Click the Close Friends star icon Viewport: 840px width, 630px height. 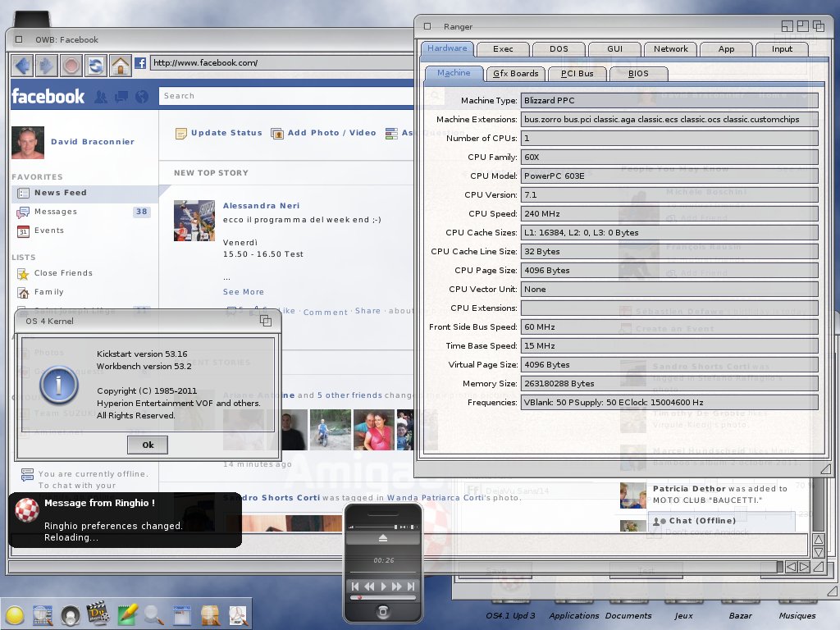23,274
